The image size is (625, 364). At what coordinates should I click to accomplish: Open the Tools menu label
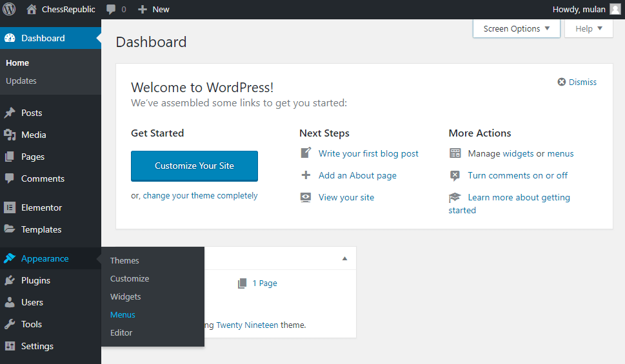click(31, 324)
